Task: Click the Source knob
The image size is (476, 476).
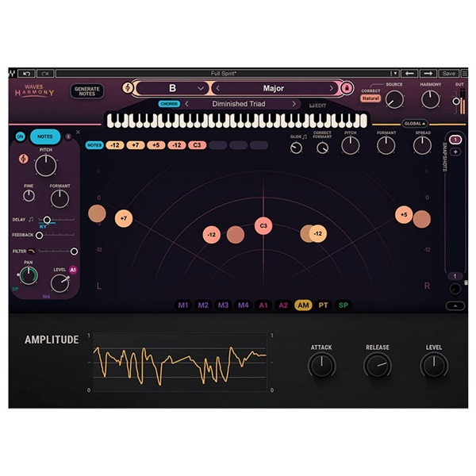Action: click(394, 100)
